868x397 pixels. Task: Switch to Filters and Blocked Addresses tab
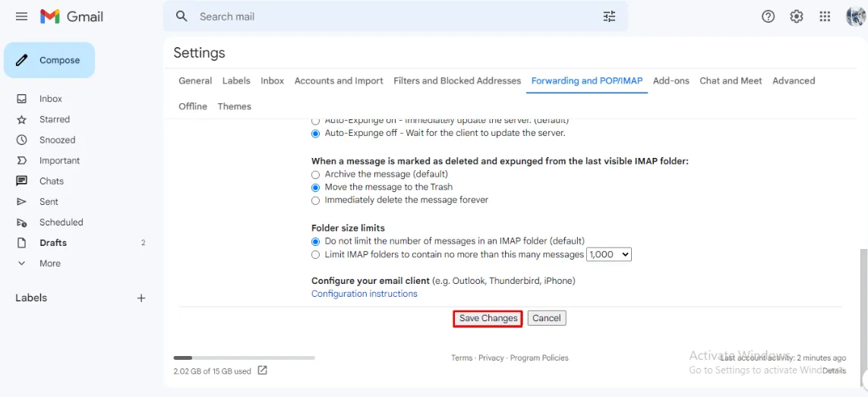click(457, 80)
